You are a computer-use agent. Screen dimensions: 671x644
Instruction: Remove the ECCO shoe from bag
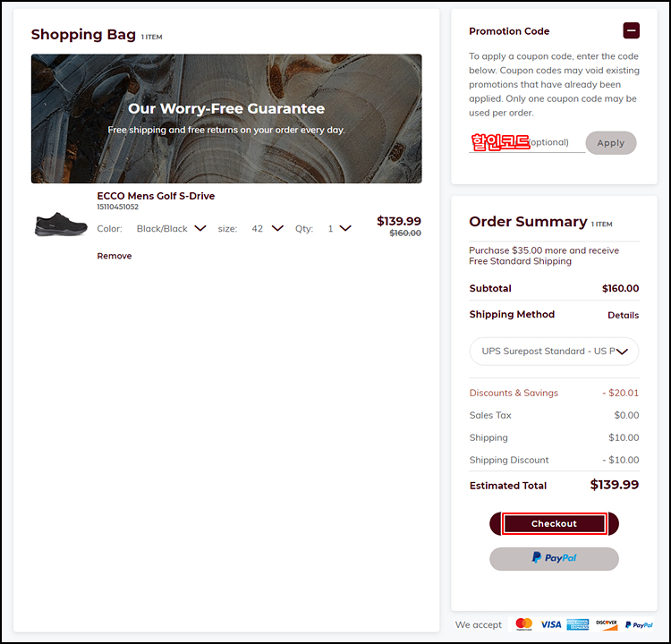115,256
